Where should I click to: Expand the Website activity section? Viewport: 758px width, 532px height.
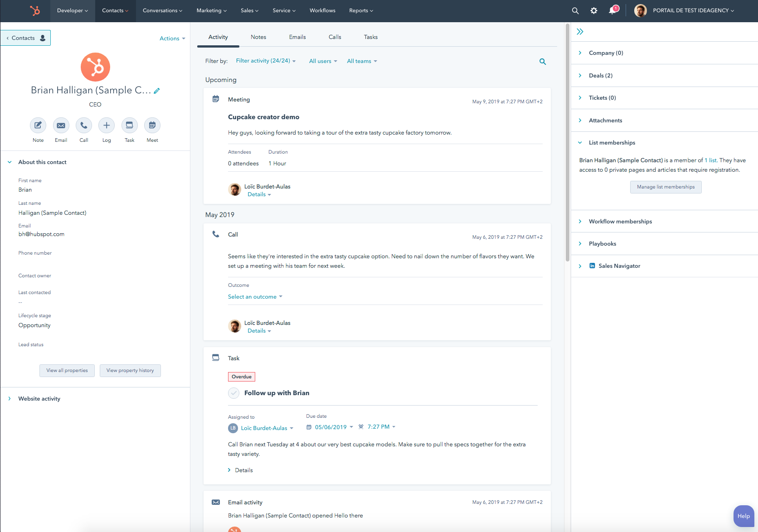[x=34, y=399]
